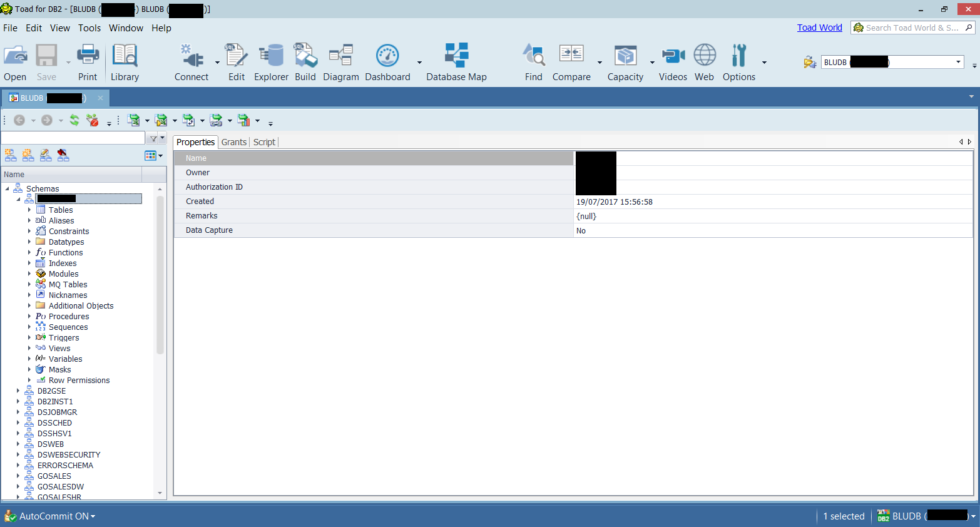980x527 pixels.
Task: Select the ERRORSCHEMA schema
Action: point(65,466)
